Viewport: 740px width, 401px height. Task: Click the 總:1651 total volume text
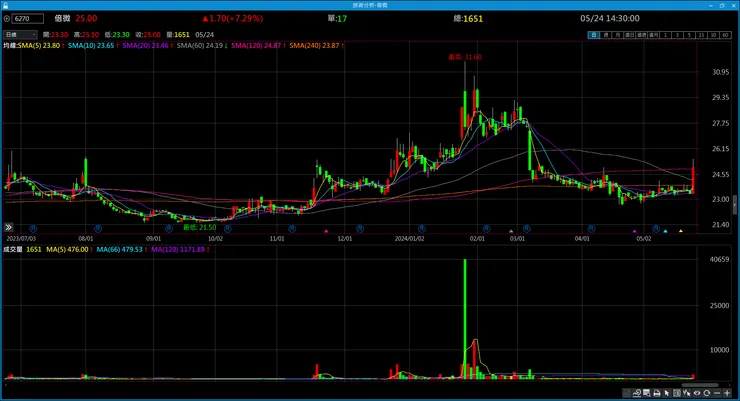coord(468,18)
